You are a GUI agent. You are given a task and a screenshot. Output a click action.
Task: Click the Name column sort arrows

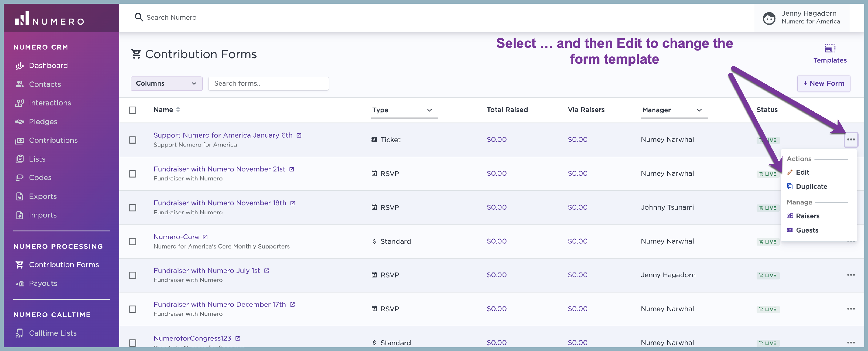[x=178, y=110]
